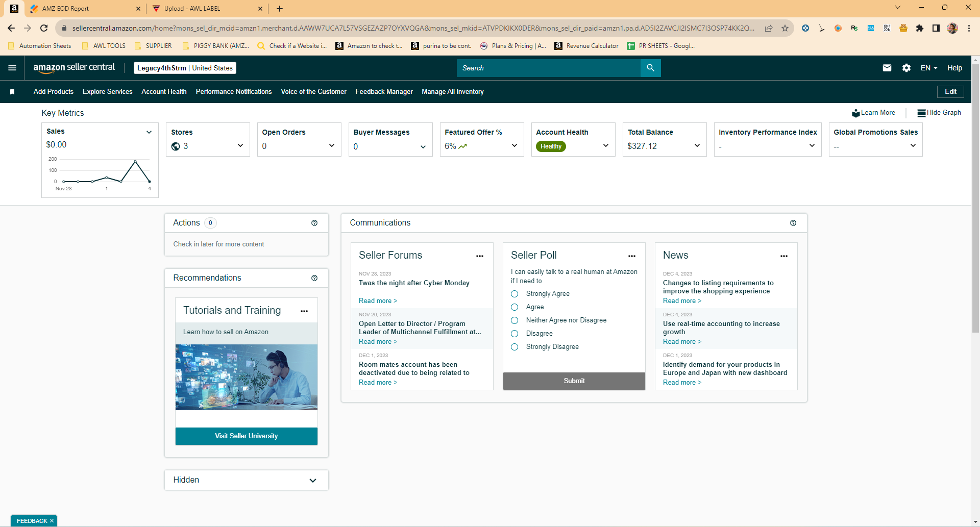Open Voice of the Customer

[x=314, y=92]
